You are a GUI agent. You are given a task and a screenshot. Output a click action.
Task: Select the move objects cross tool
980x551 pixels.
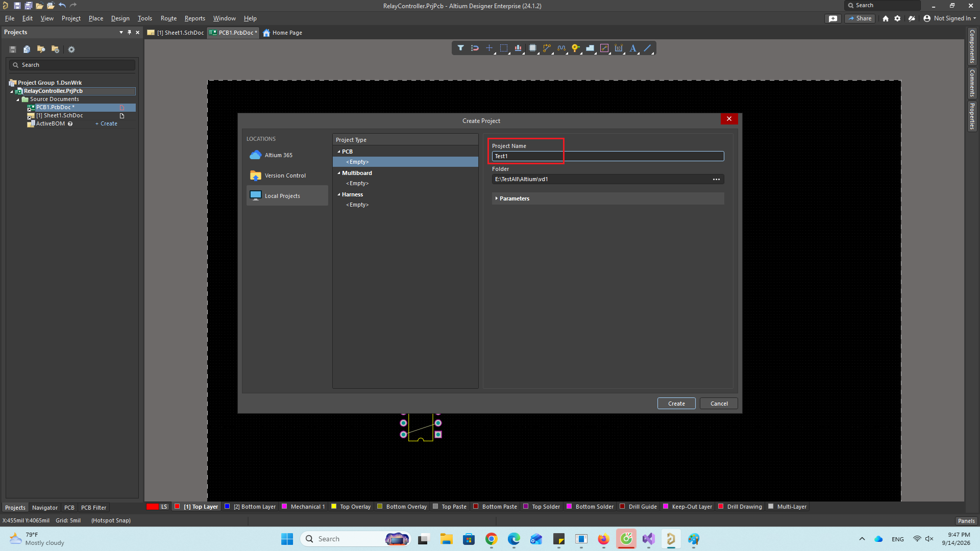point(489,48)
